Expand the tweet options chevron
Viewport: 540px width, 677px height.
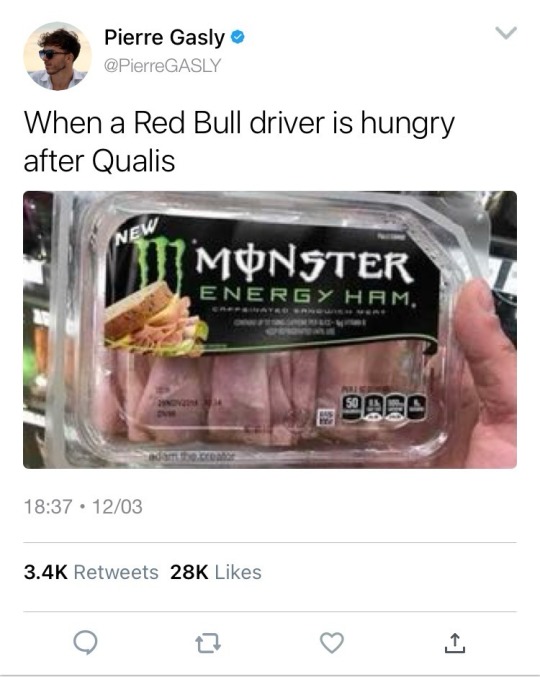tap(505, 33)
